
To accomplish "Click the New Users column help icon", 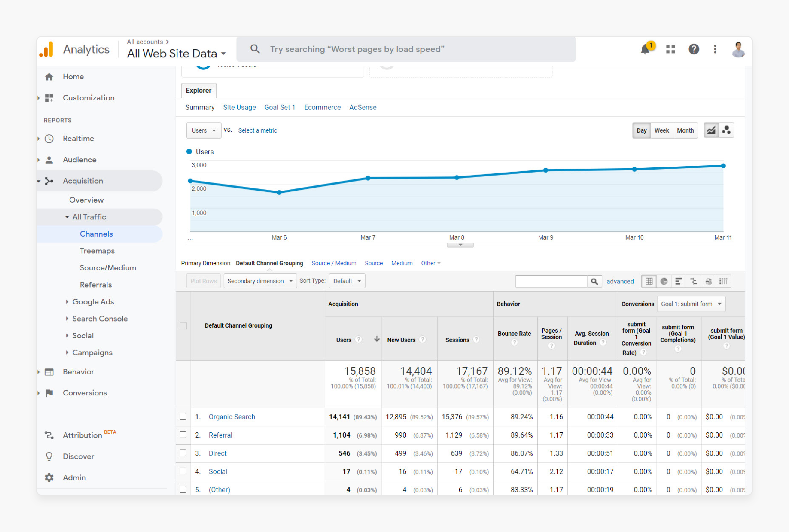I will (422, 339).
